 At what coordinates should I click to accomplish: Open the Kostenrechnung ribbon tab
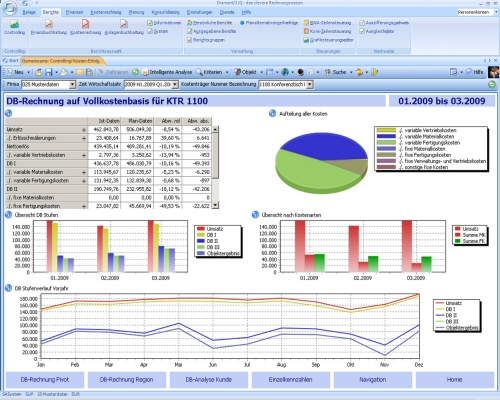point(106,12)
